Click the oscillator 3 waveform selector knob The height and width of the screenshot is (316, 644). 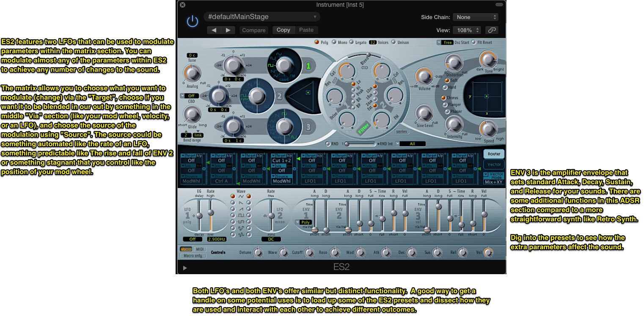coord(284,126)
